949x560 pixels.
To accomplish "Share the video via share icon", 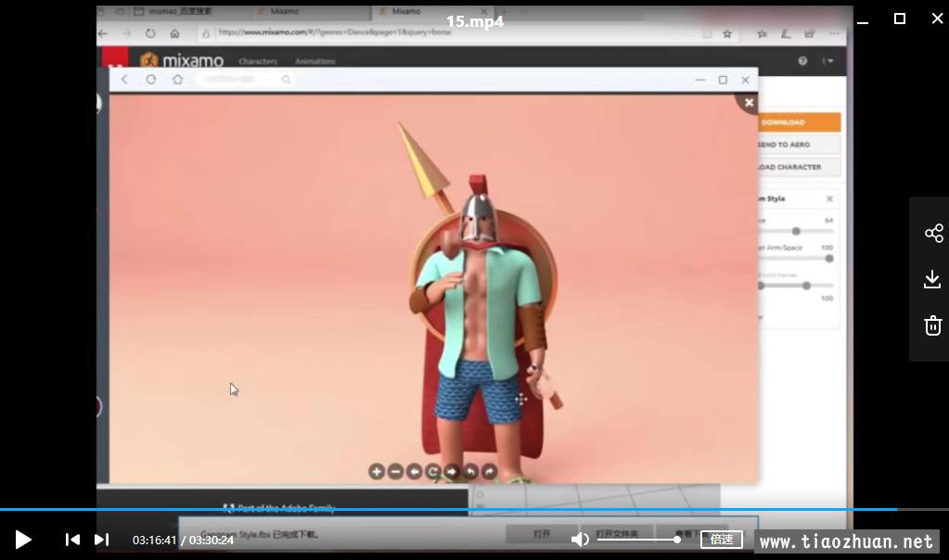I will [x=933, y=233].
